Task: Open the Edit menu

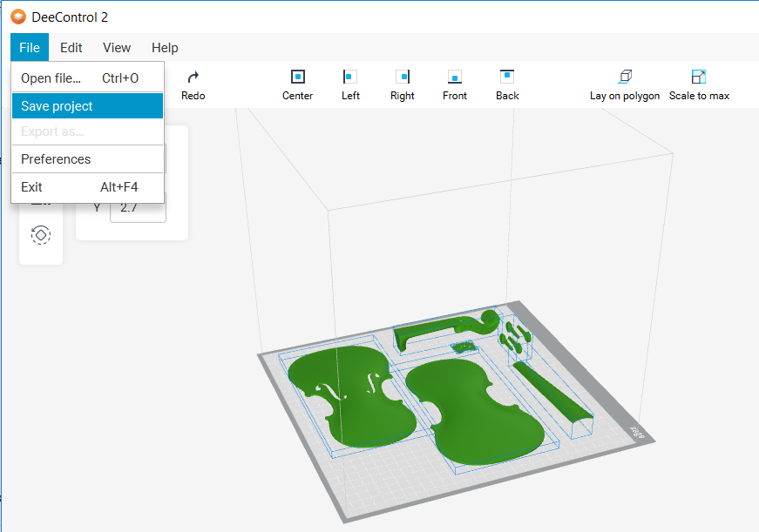Action: pos(71,48)
